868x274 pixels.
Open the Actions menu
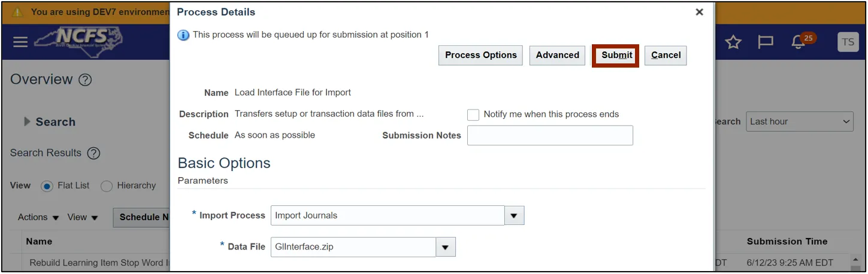pos(38,217)
